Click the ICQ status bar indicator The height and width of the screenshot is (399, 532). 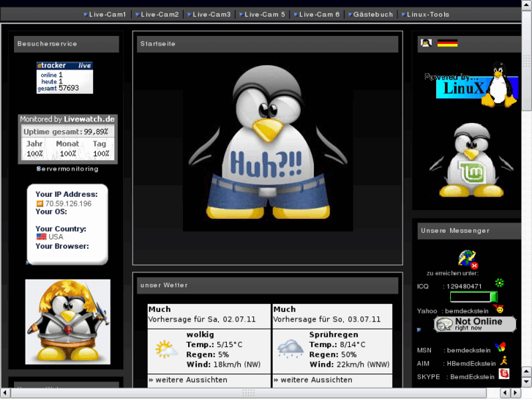click(473, 297)
